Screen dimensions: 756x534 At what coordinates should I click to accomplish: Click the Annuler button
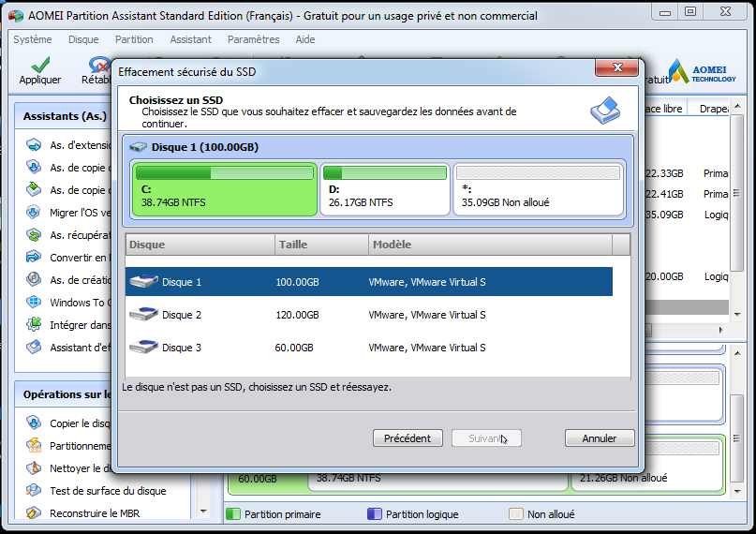[600, 438]
